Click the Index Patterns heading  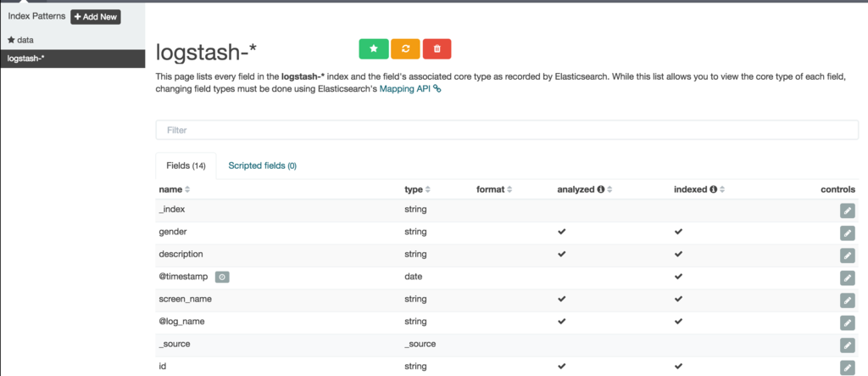coord(37,16)
